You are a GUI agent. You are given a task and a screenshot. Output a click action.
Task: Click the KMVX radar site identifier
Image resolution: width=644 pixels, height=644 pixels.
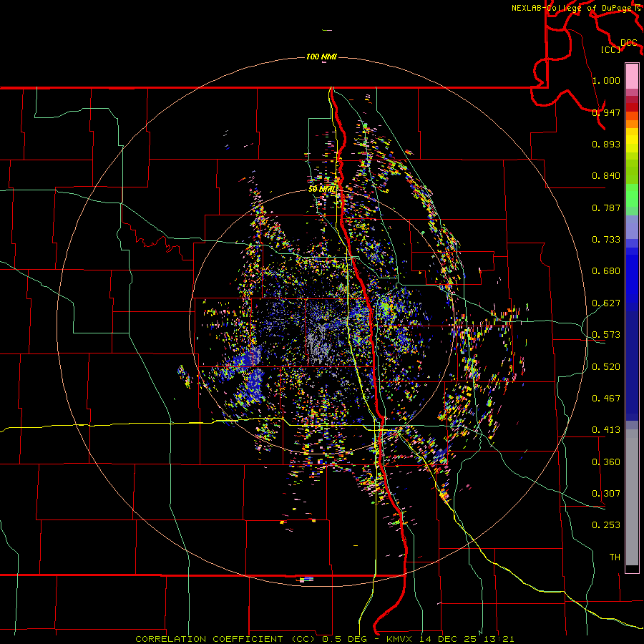pos(400,639)
